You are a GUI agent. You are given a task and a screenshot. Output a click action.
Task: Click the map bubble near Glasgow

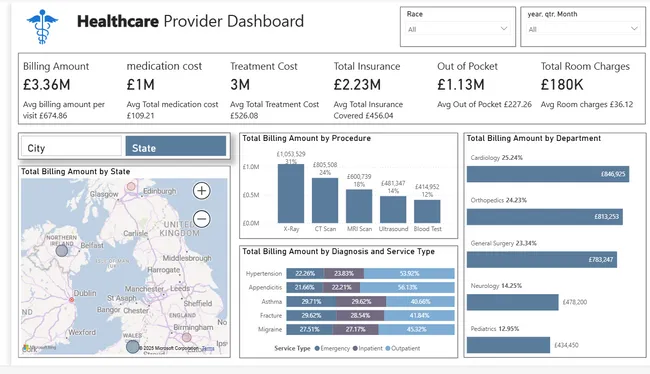[131, 186]
